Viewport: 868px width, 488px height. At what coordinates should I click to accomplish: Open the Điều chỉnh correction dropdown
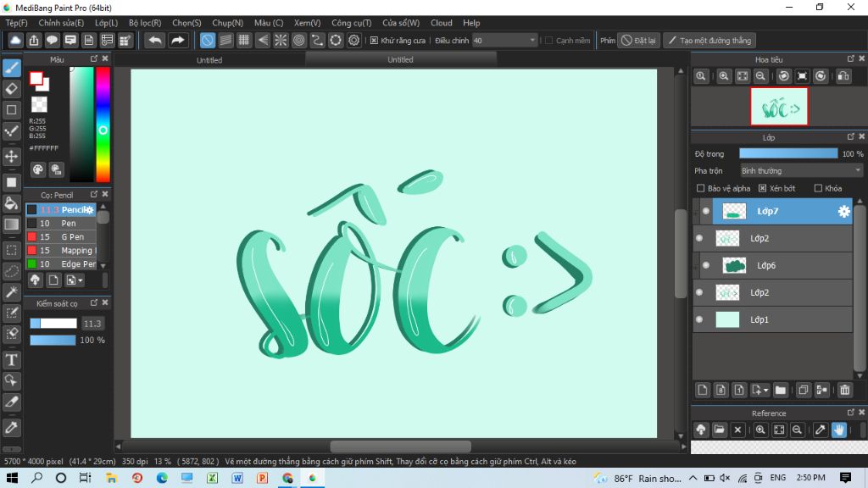pyautogui.click(x=504, y=41)
